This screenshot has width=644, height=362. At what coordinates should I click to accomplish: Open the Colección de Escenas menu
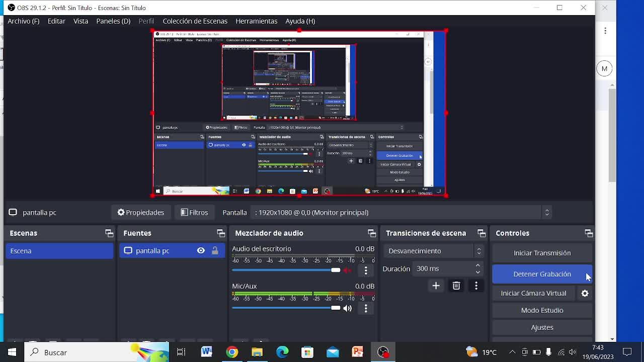click(195, 21)
